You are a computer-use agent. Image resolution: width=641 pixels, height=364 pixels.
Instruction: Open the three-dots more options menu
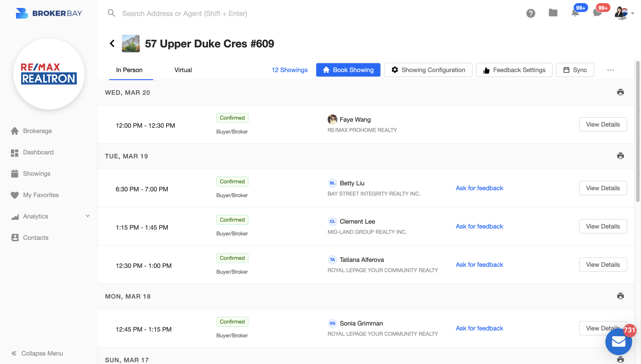[x=610, y=70]
